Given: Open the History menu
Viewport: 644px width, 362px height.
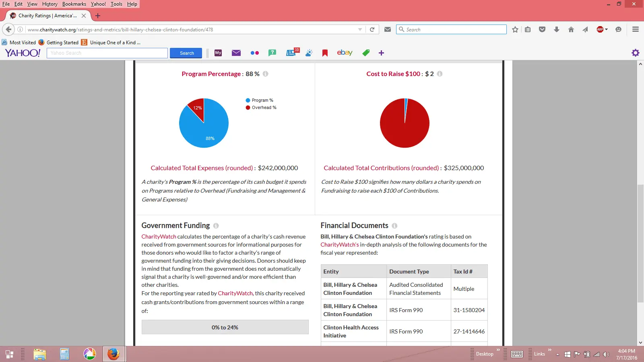Looking at the screenshot, I should point(50,4).
